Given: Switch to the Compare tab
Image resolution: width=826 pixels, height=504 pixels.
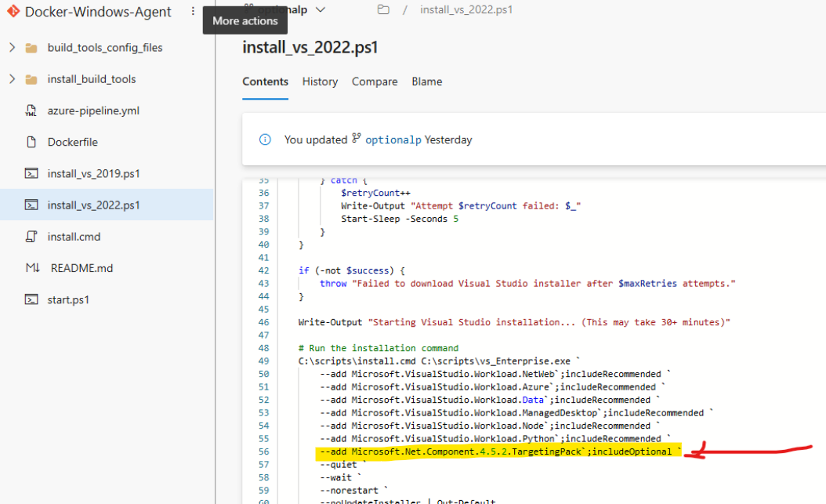Looking at the screenshot, I should (375, 82).
